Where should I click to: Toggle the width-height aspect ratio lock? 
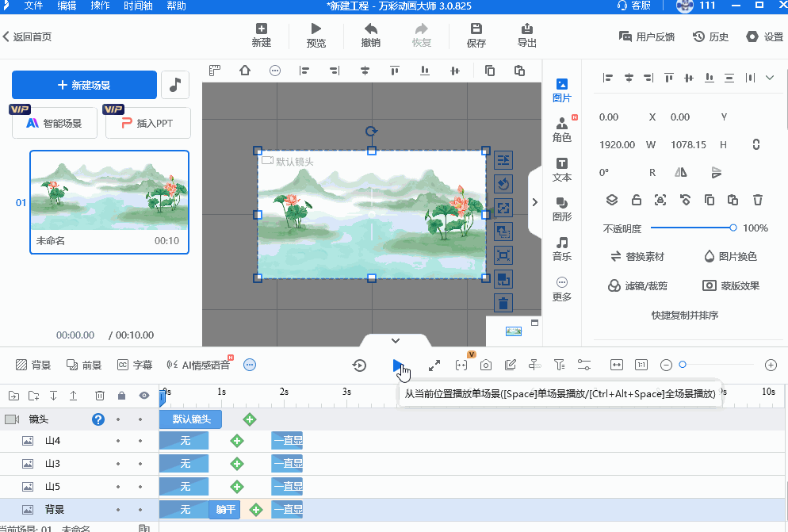coord(755,144)
